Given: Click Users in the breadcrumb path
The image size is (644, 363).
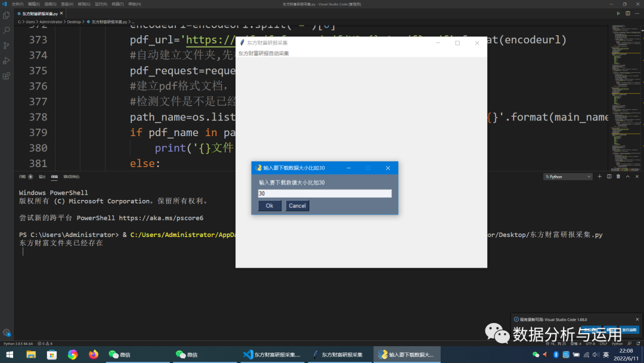Looking at the screenshot, I should 30,21.
